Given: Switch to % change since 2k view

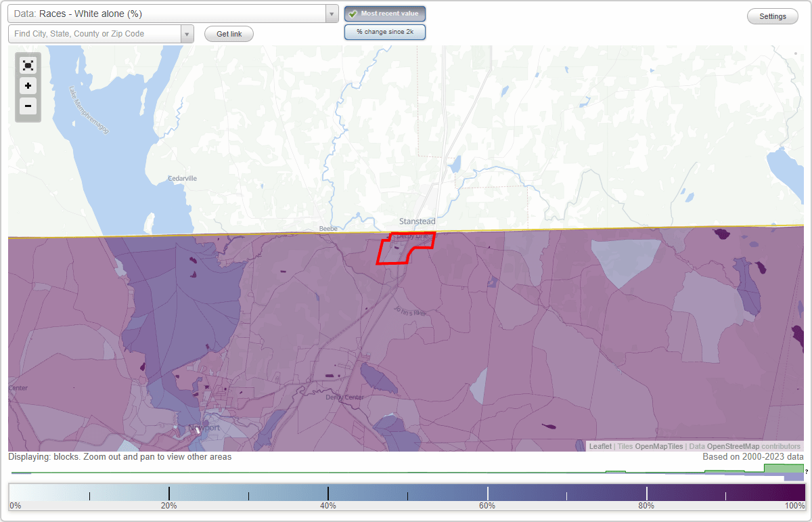Looking at the screenshot, I should 384,31.
